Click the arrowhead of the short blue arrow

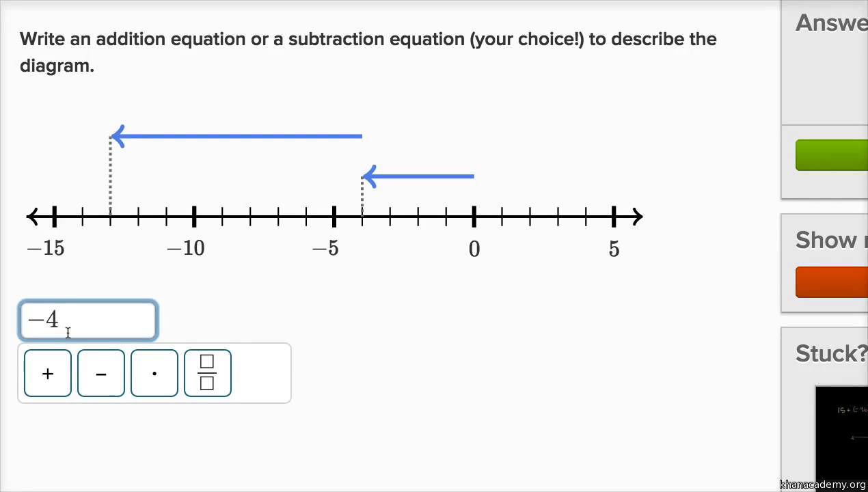pyautogui.click(x=369, y=176)
